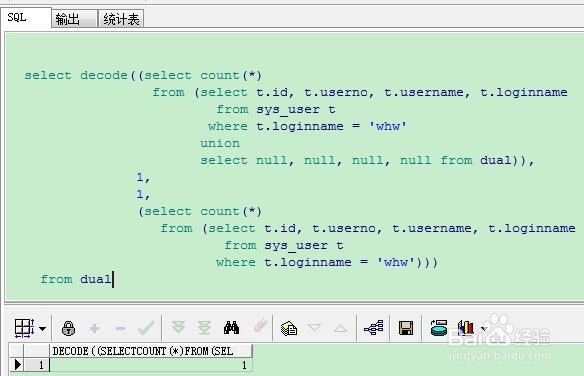The image size is (584, 376).
Task: Go to previous record up triangle
Action: [x=340, y=328]
